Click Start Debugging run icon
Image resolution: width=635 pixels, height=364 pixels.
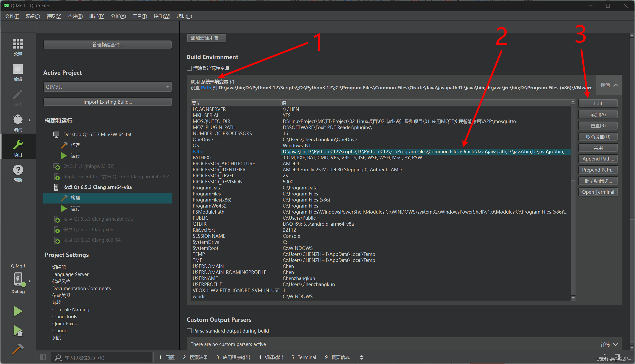click(18, 331)
